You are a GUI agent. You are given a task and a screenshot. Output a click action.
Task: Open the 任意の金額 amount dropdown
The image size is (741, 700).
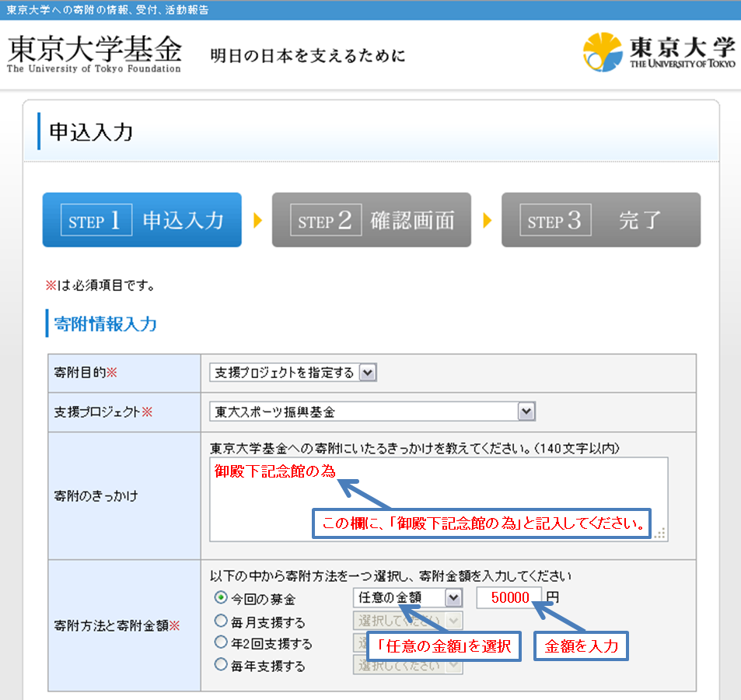[x=407, y=597]
